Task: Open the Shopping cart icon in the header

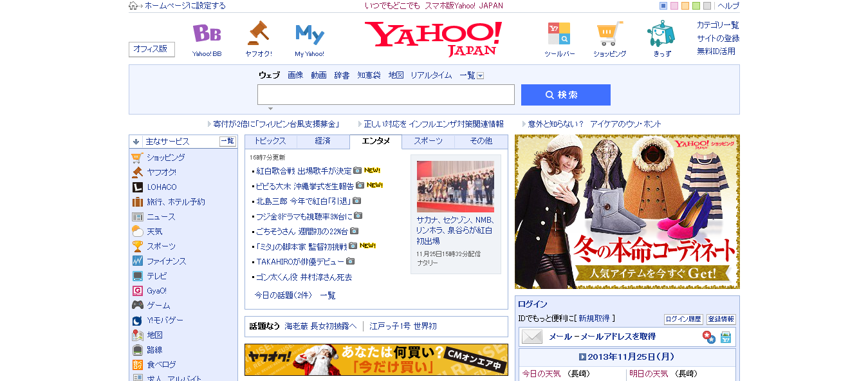Action: pos(609,33)
